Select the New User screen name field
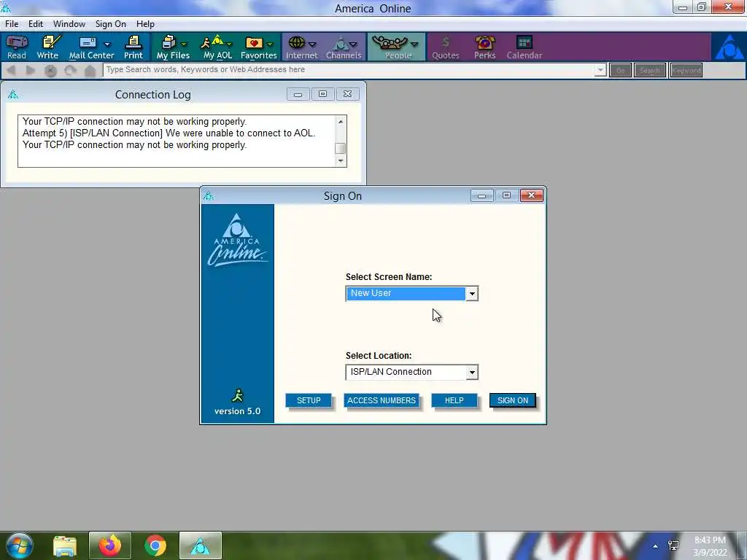This screenshot has height=560, width=747. click(406, 293)
